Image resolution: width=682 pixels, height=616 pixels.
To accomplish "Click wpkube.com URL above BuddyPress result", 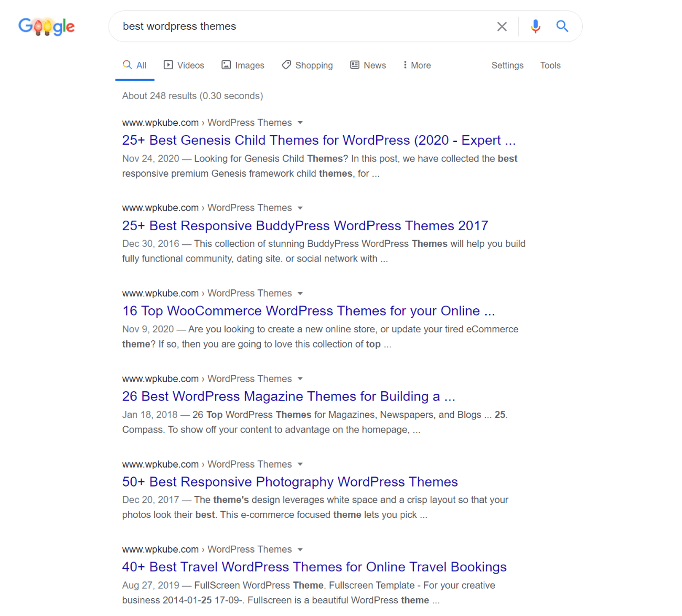I will (x=207, y=208).
